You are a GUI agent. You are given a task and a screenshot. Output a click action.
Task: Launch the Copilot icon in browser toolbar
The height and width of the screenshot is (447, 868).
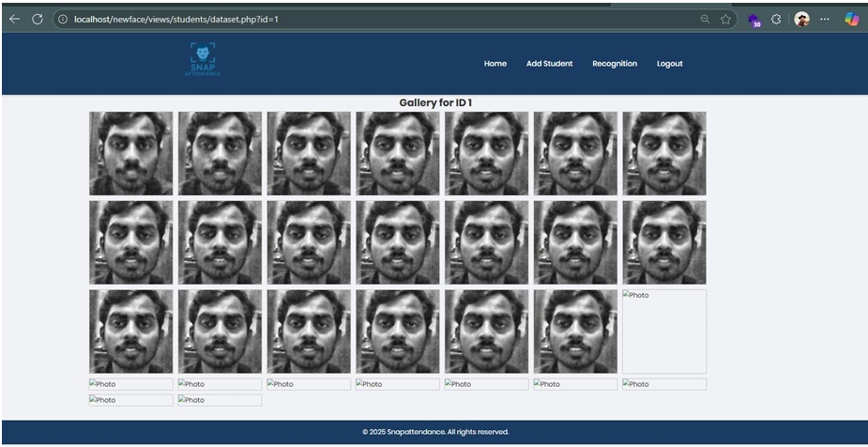[851, 20]
